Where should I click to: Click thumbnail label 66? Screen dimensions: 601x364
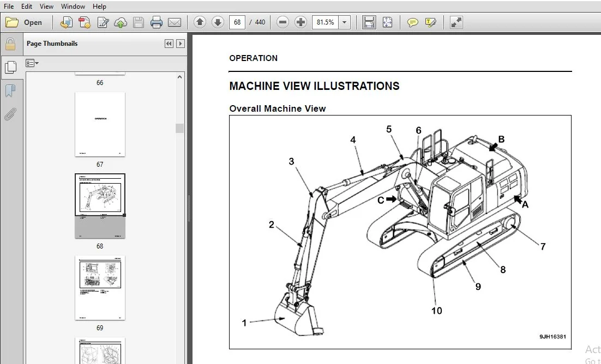[100, 83]
